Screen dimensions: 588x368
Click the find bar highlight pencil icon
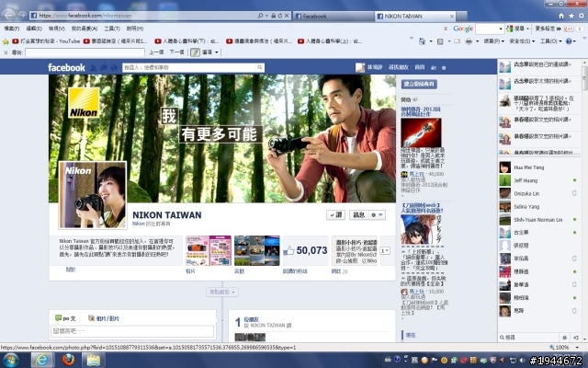pos(195,52)
